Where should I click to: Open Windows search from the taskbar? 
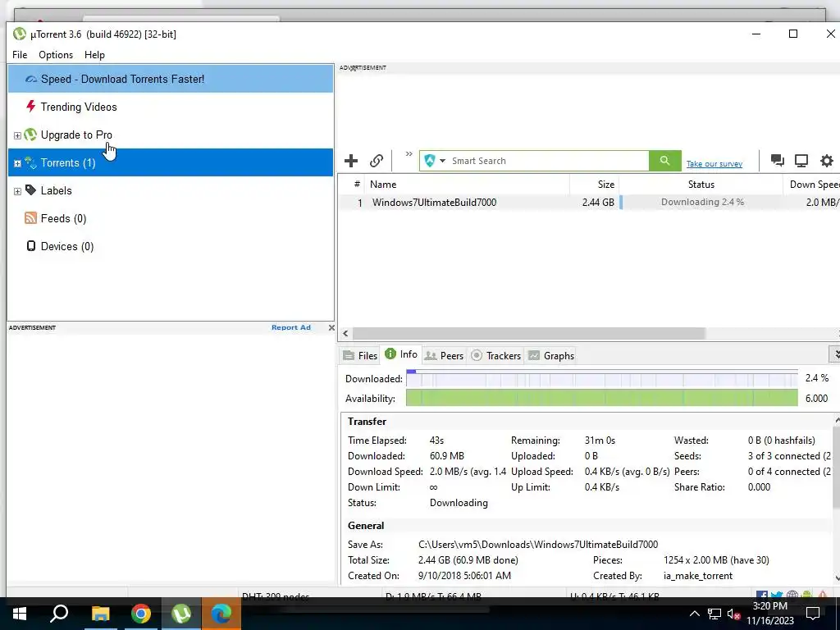click(x=59, y=614)
